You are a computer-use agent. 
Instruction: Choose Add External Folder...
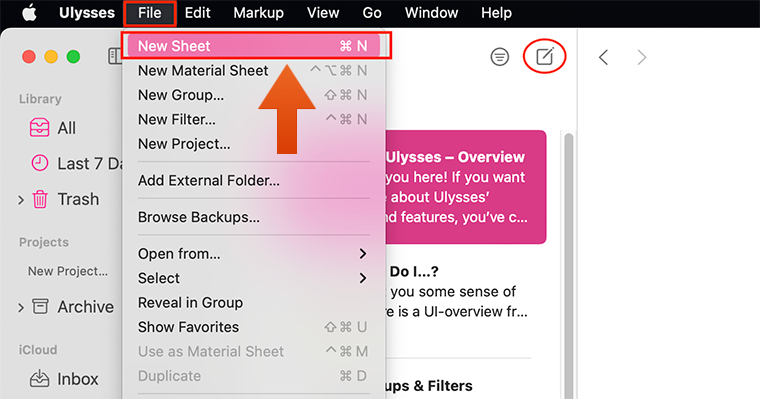254,180
